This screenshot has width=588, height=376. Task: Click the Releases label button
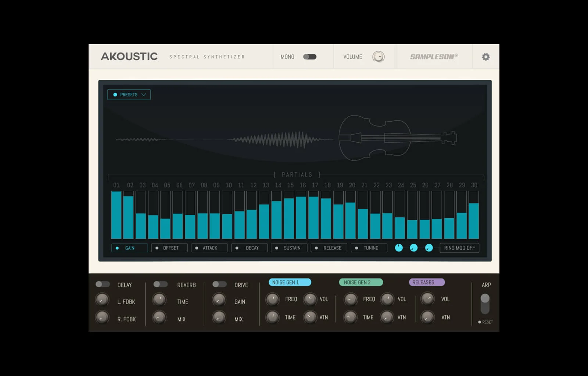point(427,282)
